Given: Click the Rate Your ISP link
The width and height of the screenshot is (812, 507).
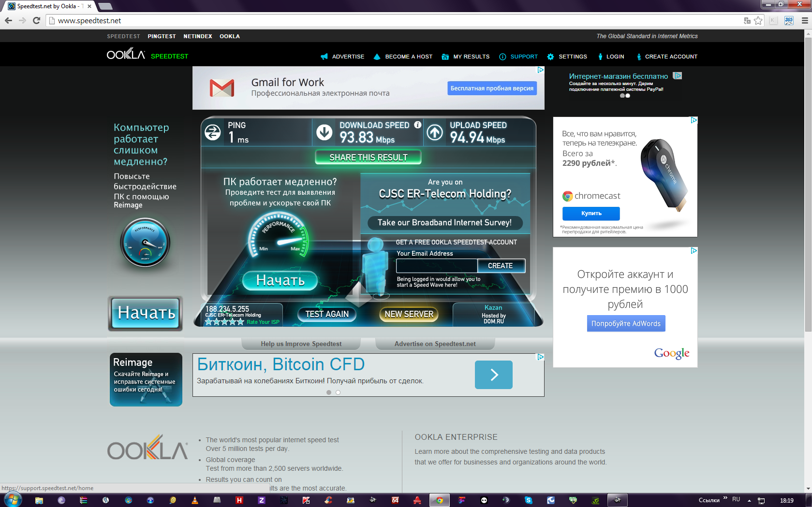Looking at the screenshot, I should tap(263, 322).
